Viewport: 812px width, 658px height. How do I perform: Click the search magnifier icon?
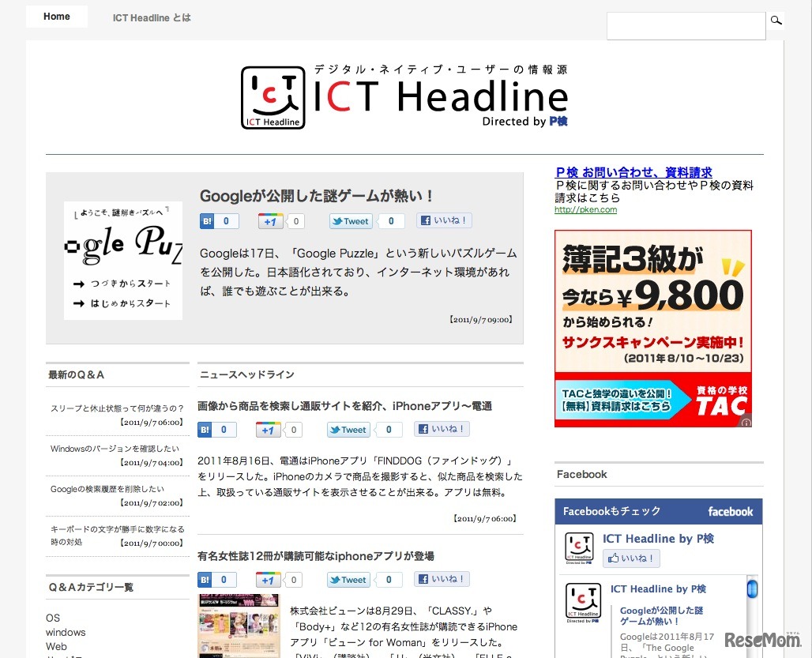(x=776, y=21)
